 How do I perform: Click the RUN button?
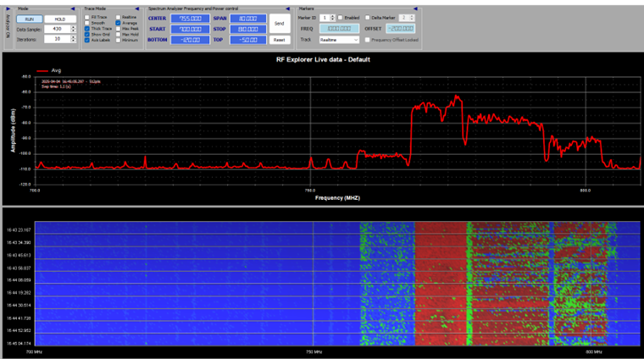30,18
